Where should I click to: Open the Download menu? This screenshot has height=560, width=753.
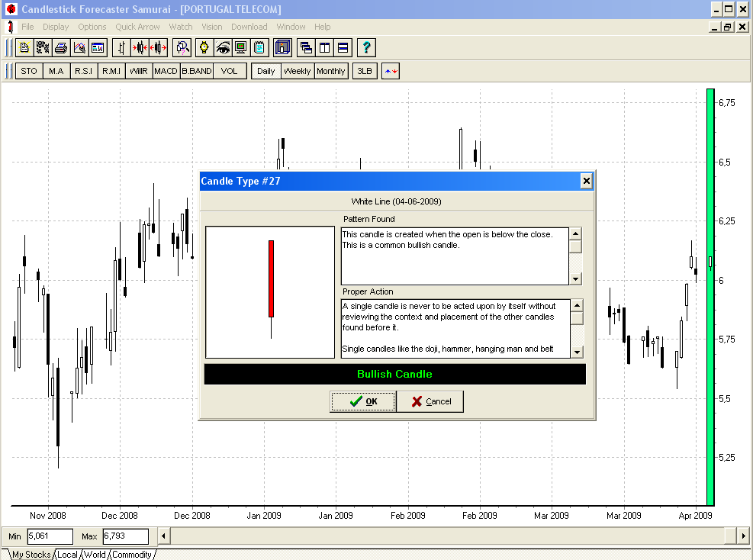(x=249, y=27)
